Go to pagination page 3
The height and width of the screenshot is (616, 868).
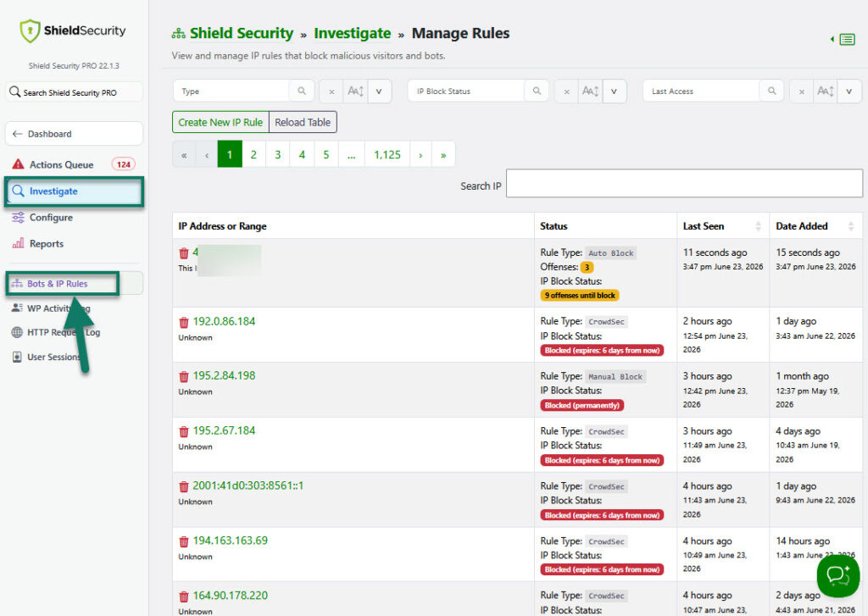click(x=278, y=154)
